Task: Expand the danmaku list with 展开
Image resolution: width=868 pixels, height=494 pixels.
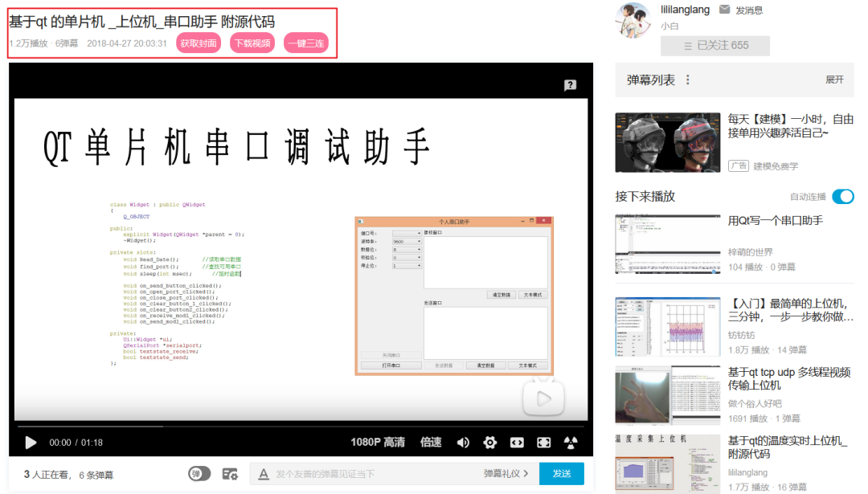Action: point(834,80)
